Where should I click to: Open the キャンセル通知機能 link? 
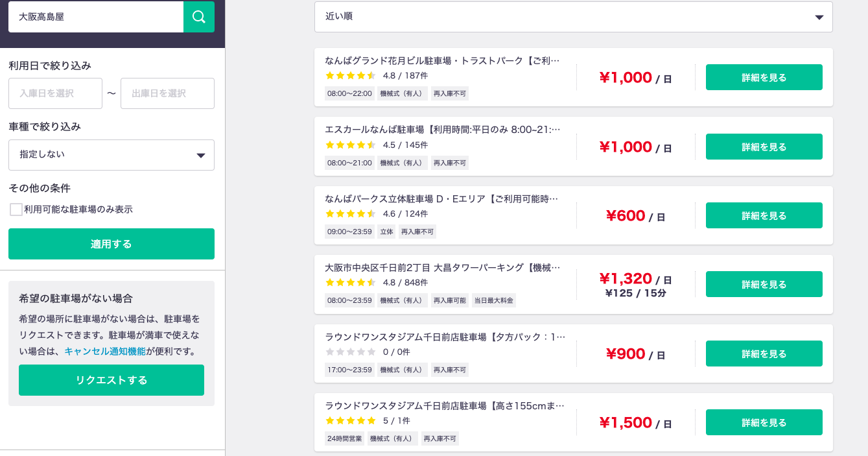tap(105, 351)
